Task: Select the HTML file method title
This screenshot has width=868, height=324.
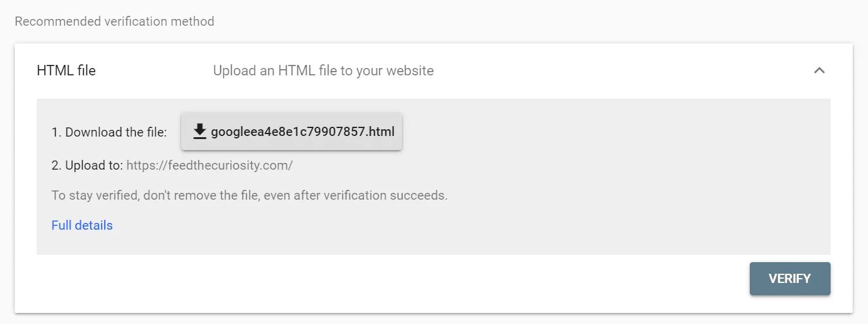Action: [x=66, y=70]
